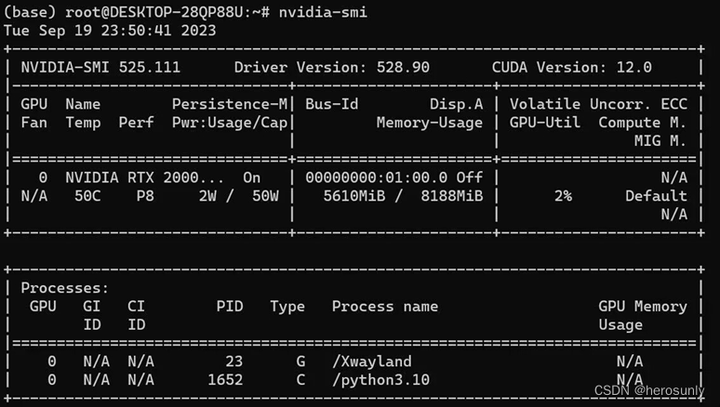Click the Default compute mode value
Screen dimensions: 720x407
coord(656,196)
